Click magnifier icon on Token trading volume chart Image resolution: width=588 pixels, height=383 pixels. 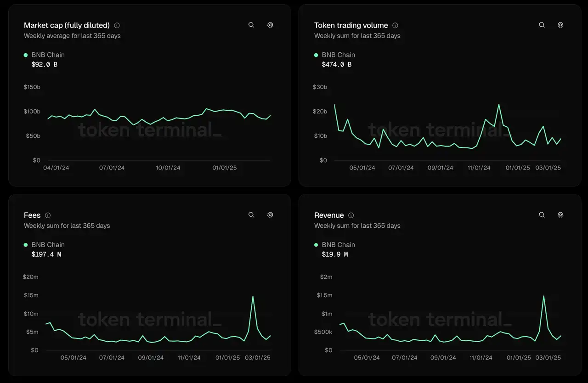[542, 25]
